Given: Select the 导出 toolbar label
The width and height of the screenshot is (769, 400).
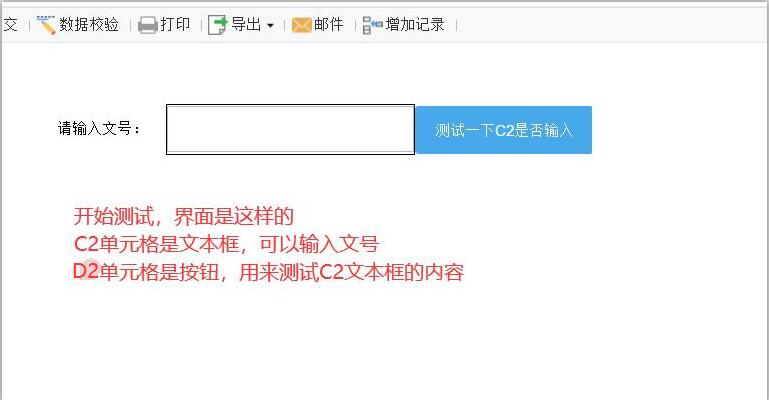Looking at the screenshot, I should (246, 24).
